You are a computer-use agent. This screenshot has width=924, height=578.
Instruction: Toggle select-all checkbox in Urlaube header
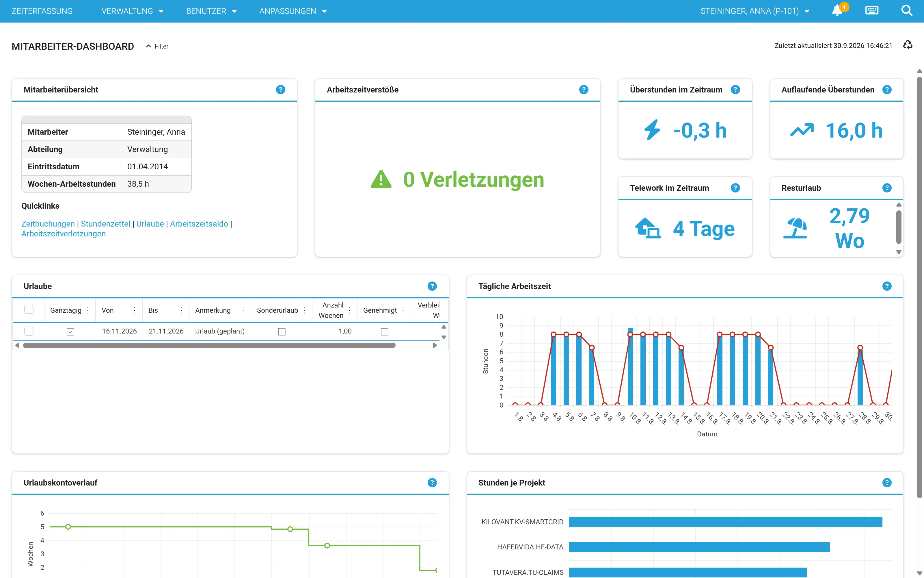[x=29, y=309]
